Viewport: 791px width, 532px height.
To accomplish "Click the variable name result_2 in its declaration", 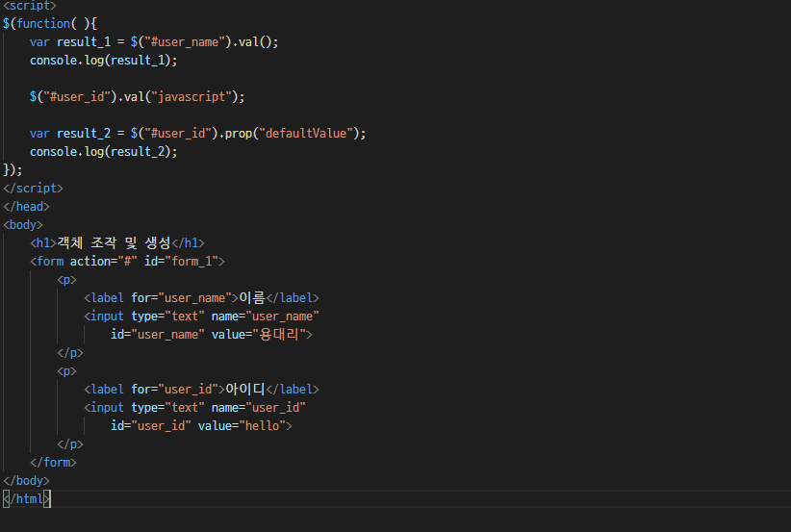I will tap(84, 133).
